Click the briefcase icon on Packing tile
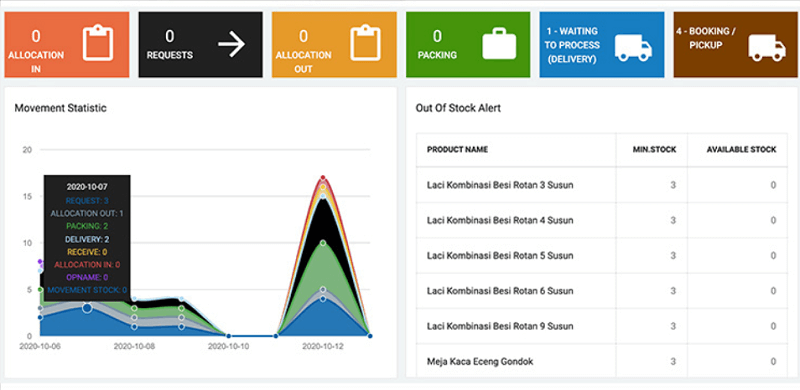This screenshot has width=800, height=390. [499, 44]
